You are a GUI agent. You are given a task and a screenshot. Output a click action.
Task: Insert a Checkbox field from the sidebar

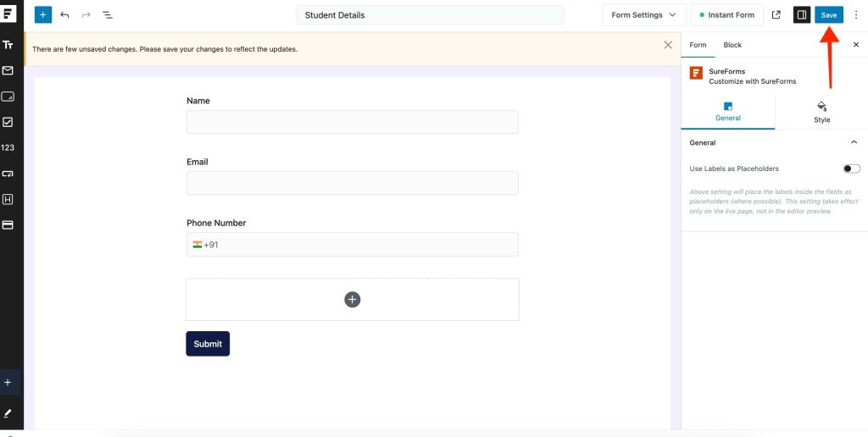pyautogui.click(x=8, y=122)
